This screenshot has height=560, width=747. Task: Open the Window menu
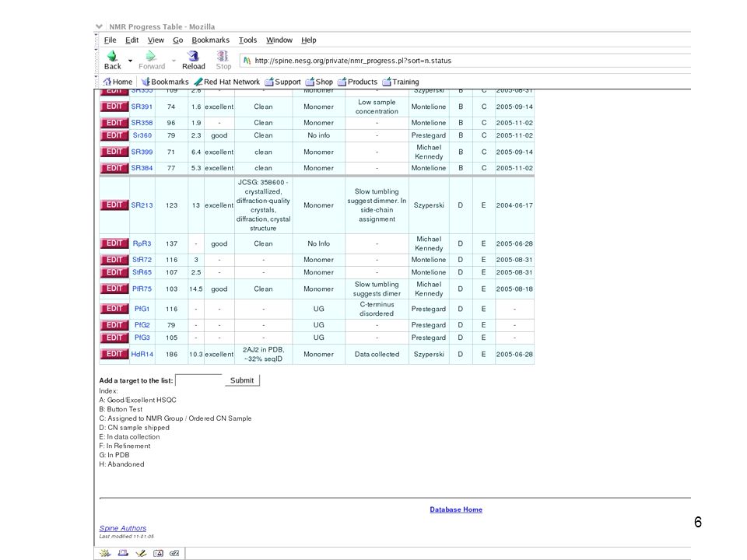point(279,40)
